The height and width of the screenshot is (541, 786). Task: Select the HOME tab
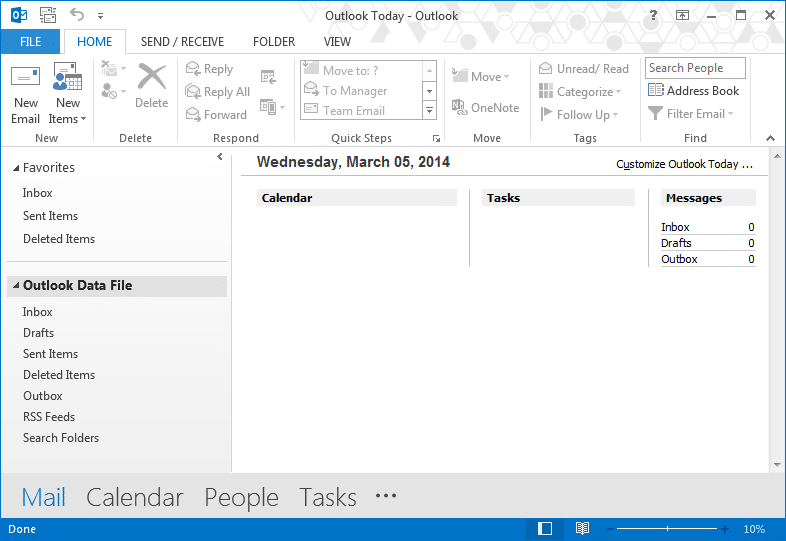point(94,42)
